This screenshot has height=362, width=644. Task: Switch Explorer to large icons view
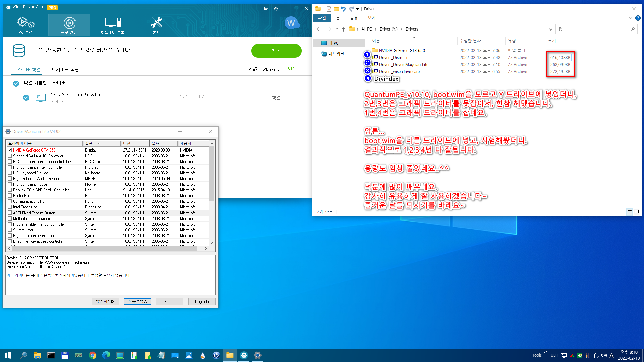(x=637, y=212)
